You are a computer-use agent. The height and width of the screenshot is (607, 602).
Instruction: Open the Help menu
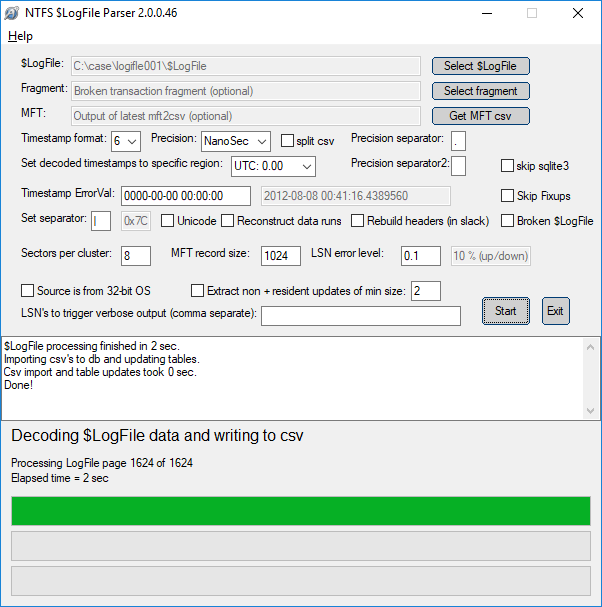click(x=20, y=36)
